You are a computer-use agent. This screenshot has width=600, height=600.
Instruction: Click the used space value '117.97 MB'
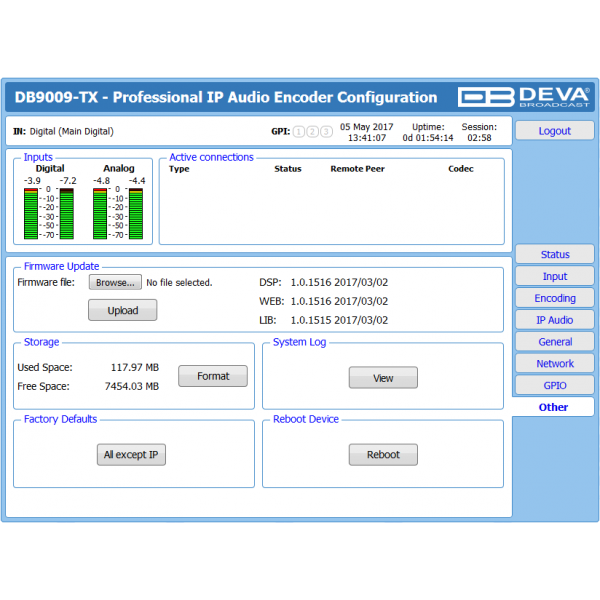[135, 367]
